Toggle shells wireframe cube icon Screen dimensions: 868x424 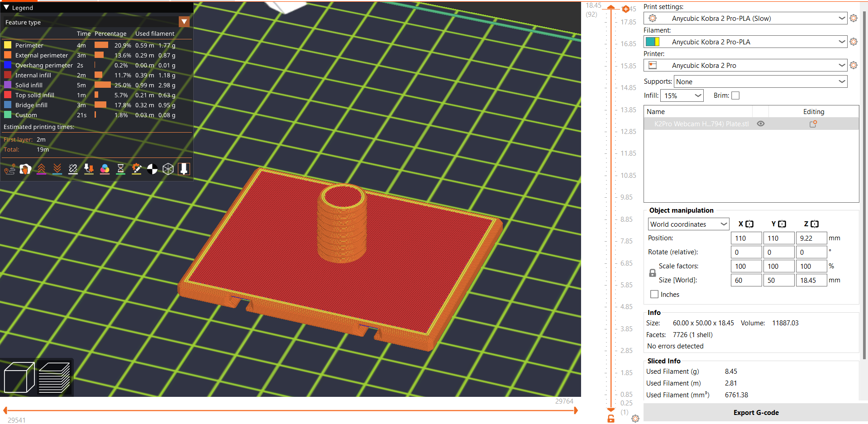pyautogui.click(x=168, y=169)
